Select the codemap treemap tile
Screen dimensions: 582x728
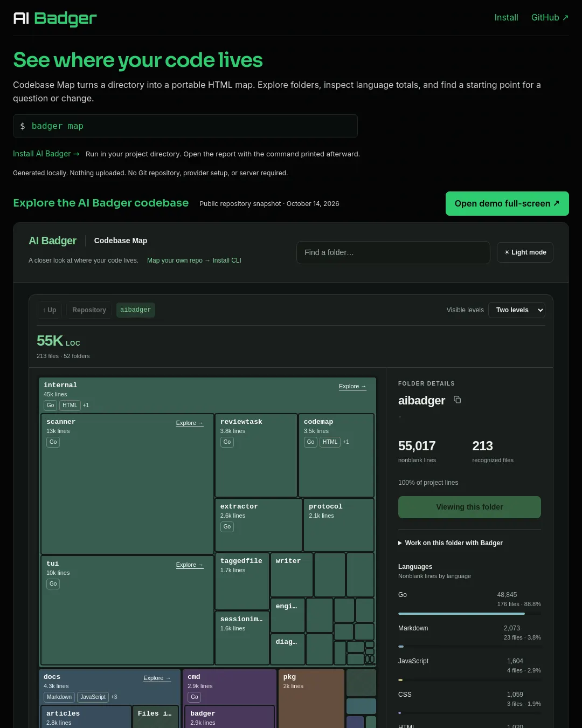pos(336,455)
